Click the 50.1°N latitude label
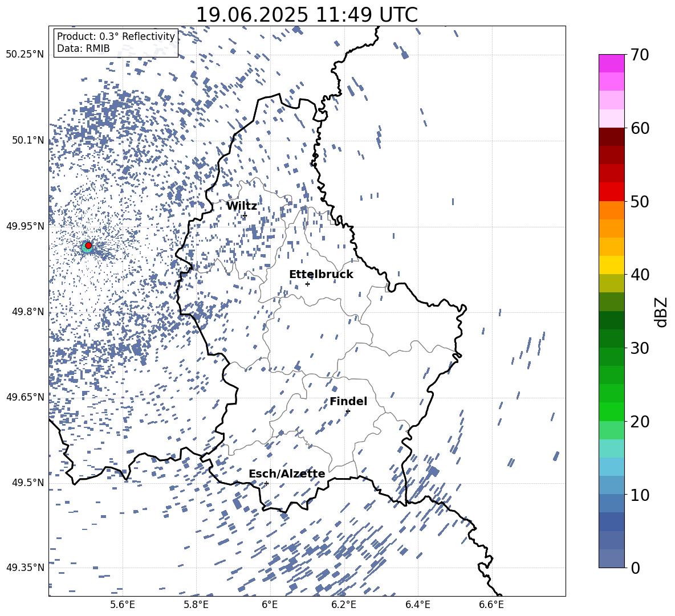This screenshot has height=616, width=675. (28, 140)
